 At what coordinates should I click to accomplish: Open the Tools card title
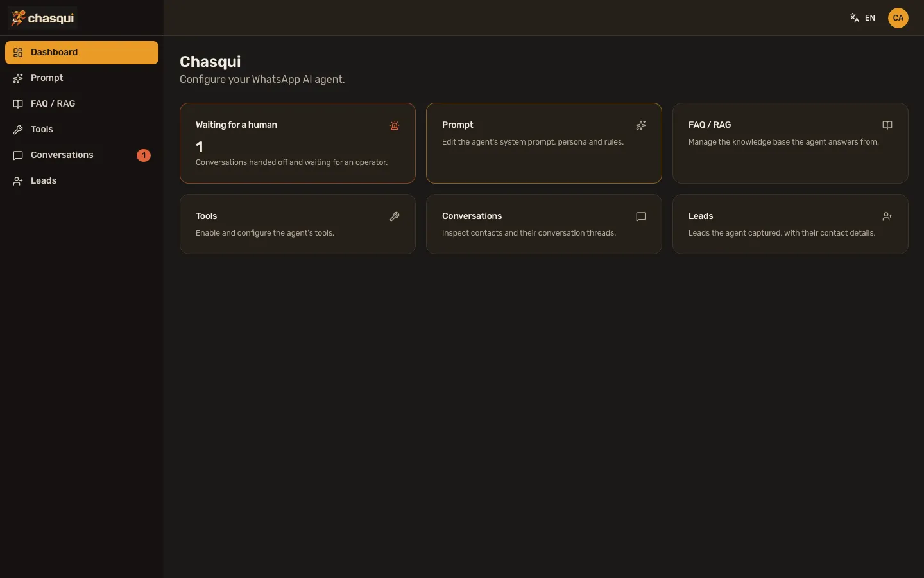click(x=207, y=216)
